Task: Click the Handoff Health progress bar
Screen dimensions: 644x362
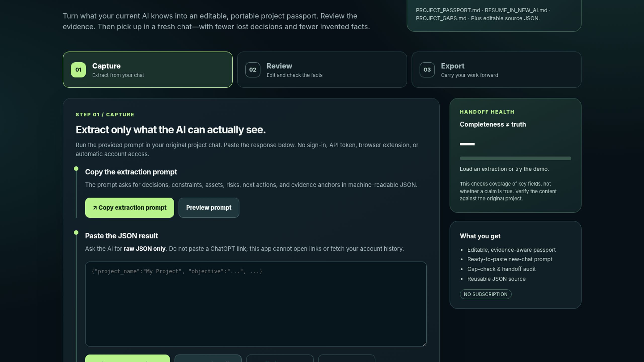Action: (515, 158)
